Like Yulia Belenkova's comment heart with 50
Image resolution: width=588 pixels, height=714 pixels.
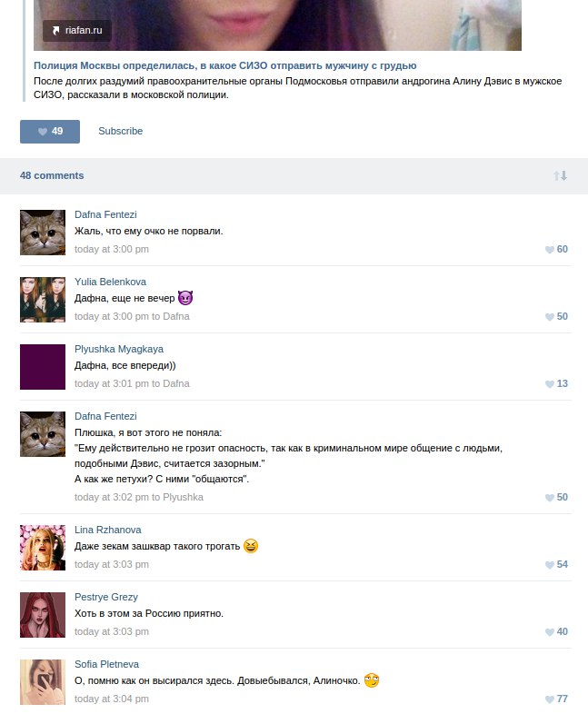pos(556,316)
